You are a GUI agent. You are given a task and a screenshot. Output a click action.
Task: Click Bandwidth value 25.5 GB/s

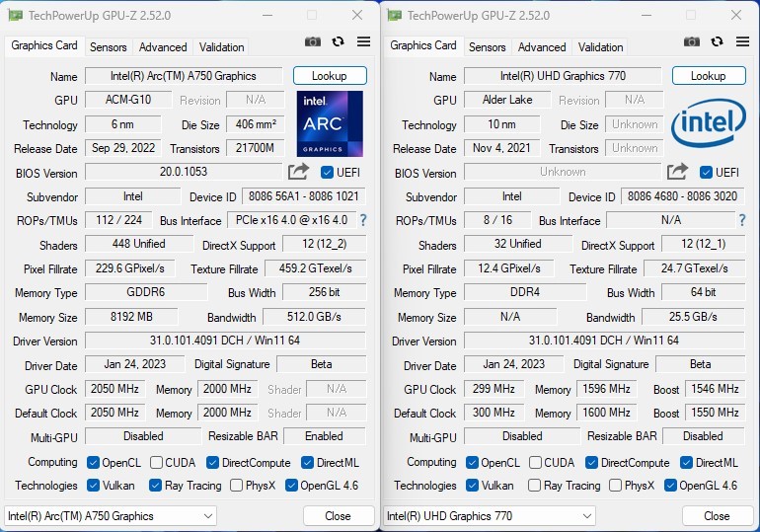coord(693,317)
